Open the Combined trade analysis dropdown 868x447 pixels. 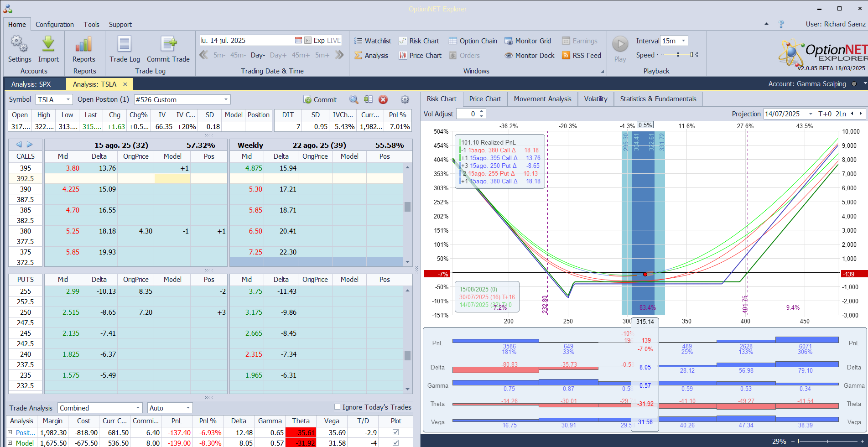[138, 408]
